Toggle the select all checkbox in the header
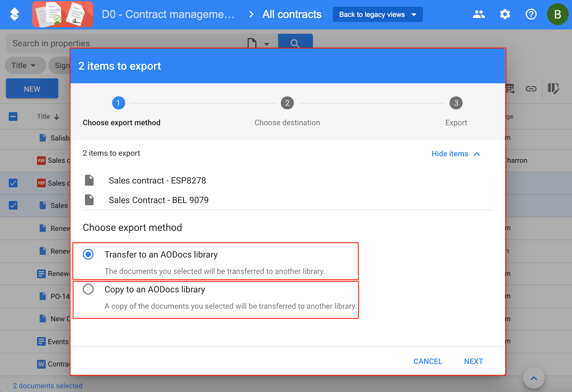The height and width of the screenshot is (392, 572). point(13,117)
